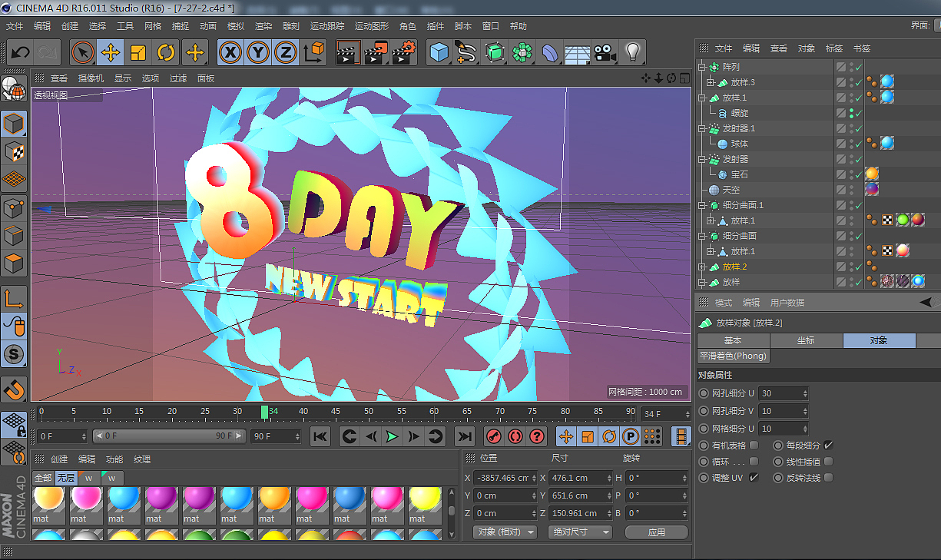Open the 模拟 menu
This screenshot has height=560, width=941.
236,25
